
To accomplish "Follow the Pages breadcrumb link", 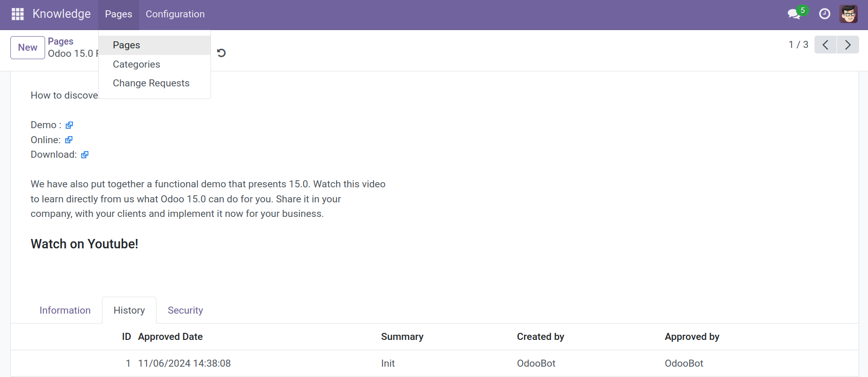I will pos(61,41).
